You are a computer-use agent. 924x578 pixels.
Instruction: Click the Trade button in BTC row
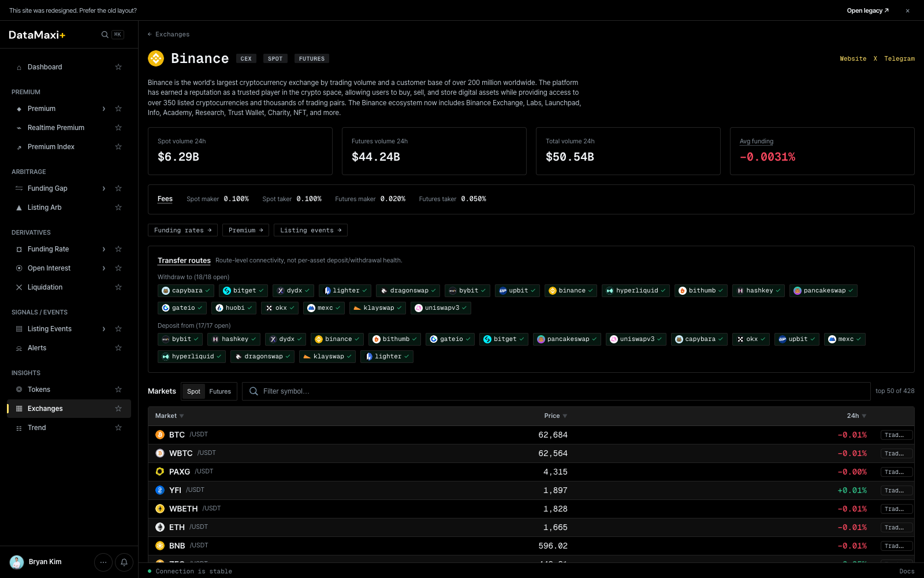pyautogui.click(x=896, y=435)
